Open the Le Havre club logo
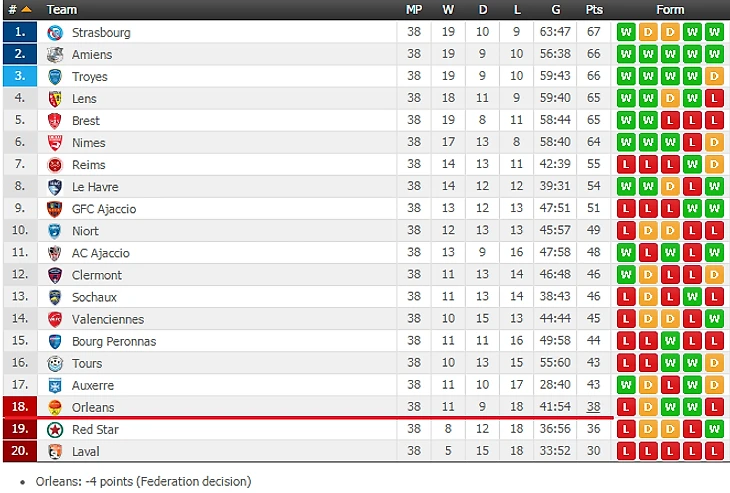This screenshot has height=493, width=730. 55,186
